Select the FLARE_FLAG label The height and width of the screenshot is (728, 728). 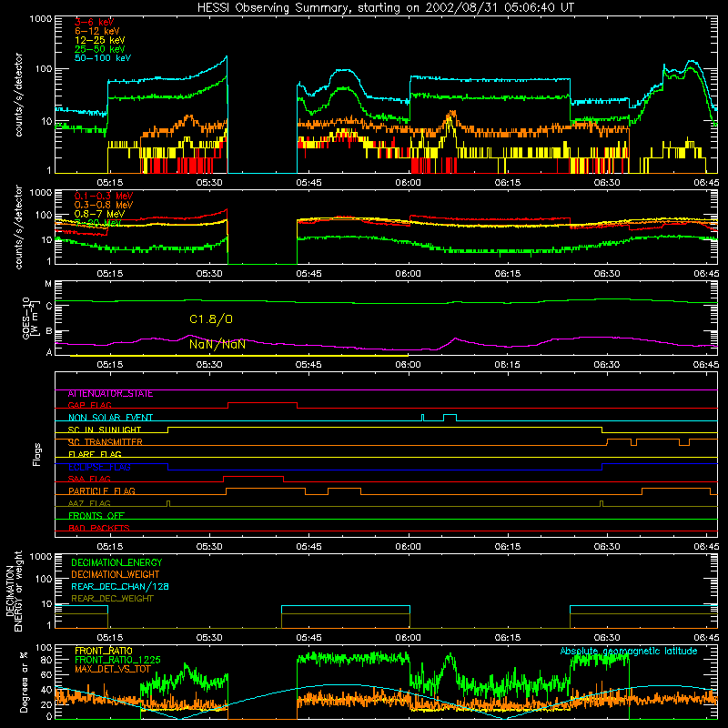coord(95,454)
